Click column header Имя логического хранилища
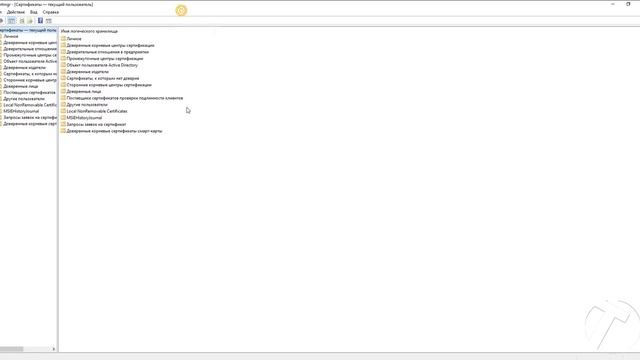The image size is (640, 360). (x=89, y=31)
